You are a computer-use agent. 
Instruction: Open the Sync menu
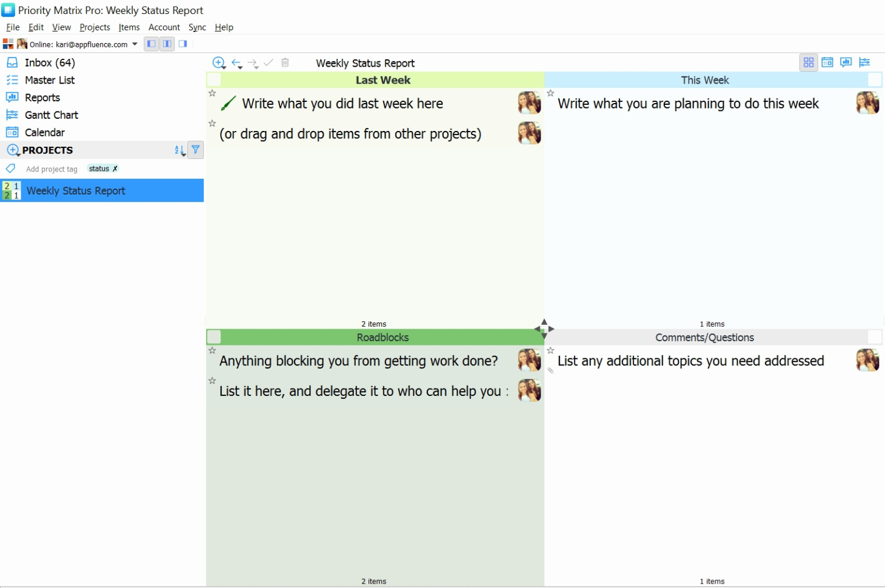pos(197,27)
